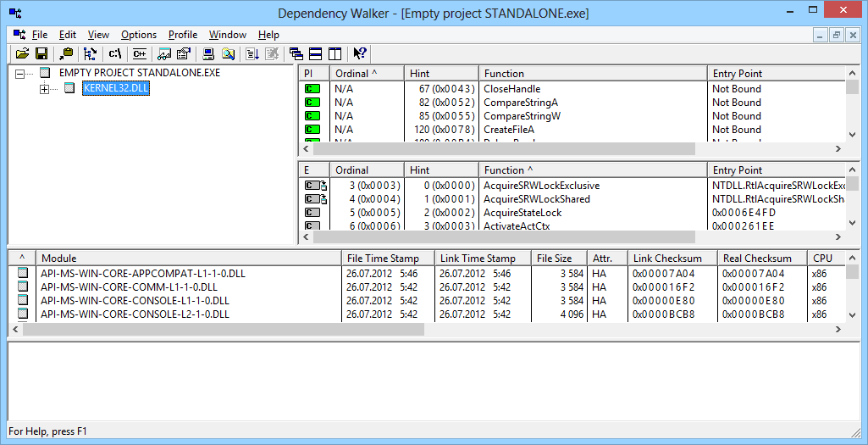Open the Window menu

click(x=228, y=35)
